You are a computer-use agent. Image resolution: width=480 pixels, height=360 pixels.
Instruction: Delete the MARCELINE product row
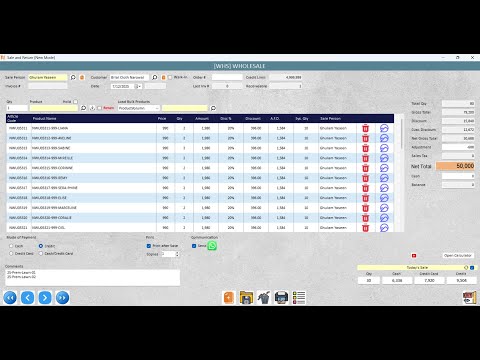(365, 208)
